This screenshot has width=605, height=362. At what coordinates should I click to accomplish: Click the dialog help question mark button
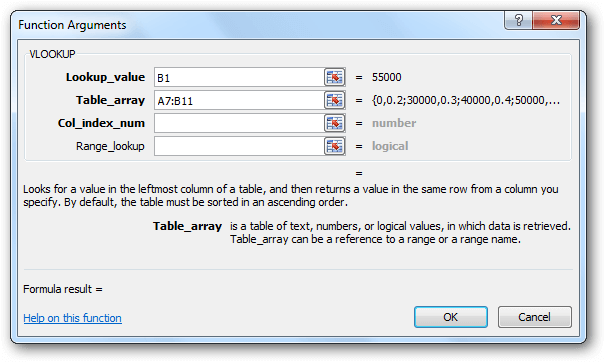[x=518, y=20]
